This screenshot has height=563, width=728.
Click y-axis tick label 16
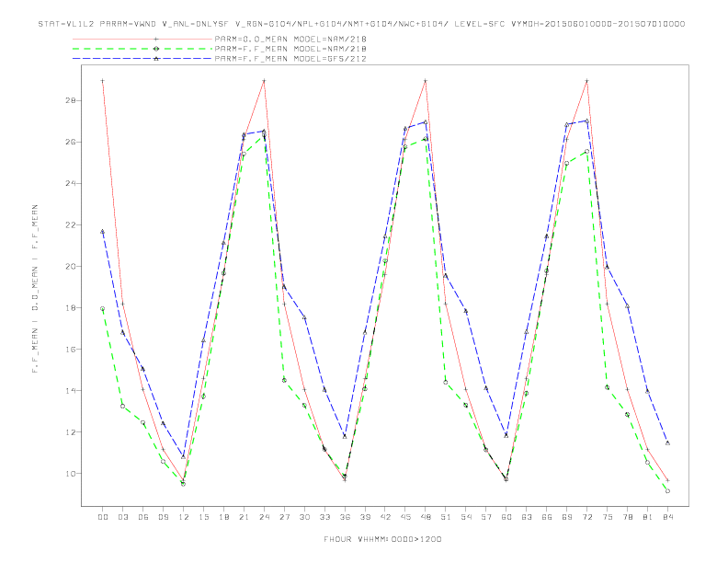(69, 349)
